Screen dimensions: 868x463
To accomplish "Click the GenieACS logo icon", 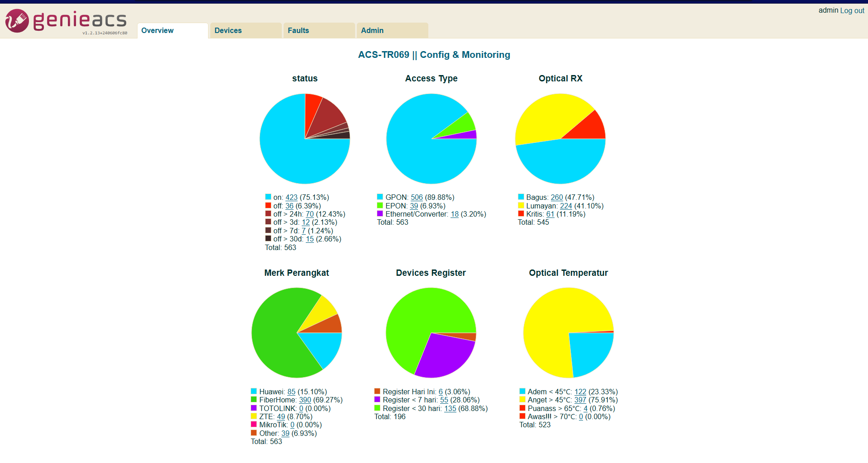I will (x=17, y=21).
